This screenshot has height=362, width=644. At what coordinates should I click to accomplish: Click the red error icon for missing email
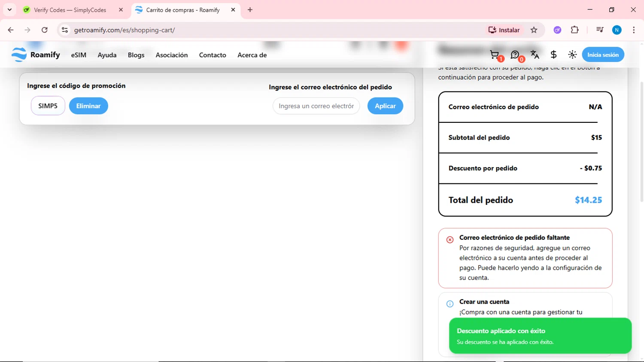[x=450, y=240]
